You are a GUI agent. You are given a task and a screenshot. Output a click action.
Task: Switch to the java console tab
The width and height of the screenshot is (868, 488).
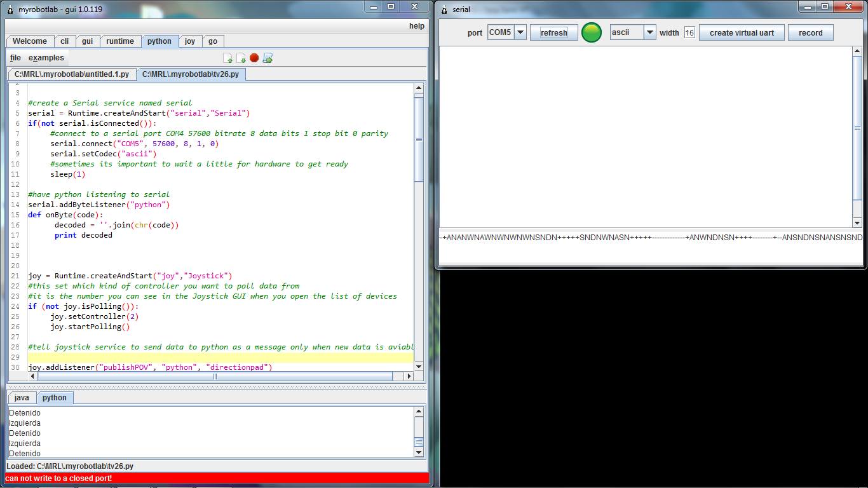tap(22, 398)
